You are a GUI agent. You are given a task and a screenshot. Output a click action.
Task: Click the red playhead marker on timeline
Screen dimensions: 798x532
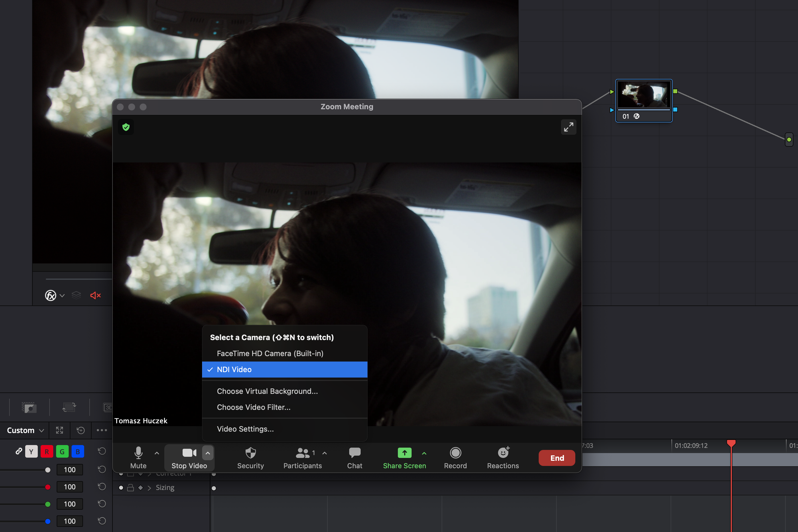731,443
